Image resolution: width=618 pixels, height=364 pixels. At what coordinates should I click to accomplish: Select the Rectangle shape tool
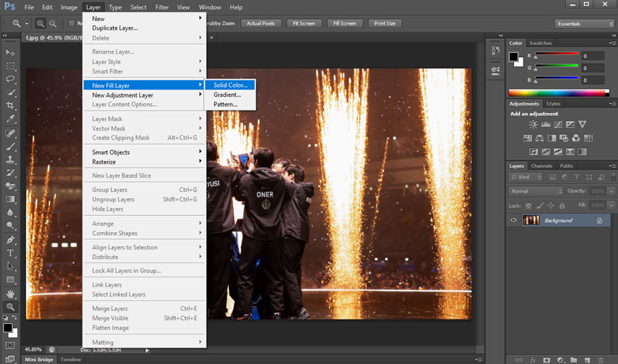pyautogui.click(x=11, y=280)
